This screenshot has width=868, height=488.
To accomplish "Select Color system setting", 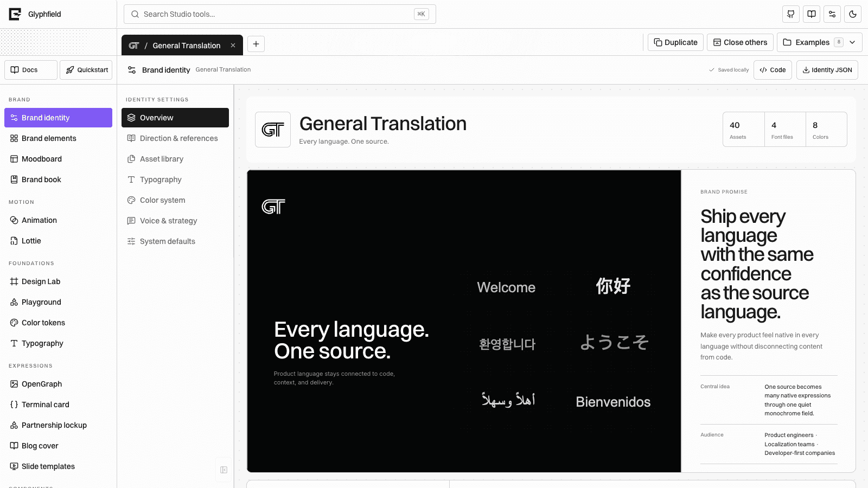I will pos(175,200).
